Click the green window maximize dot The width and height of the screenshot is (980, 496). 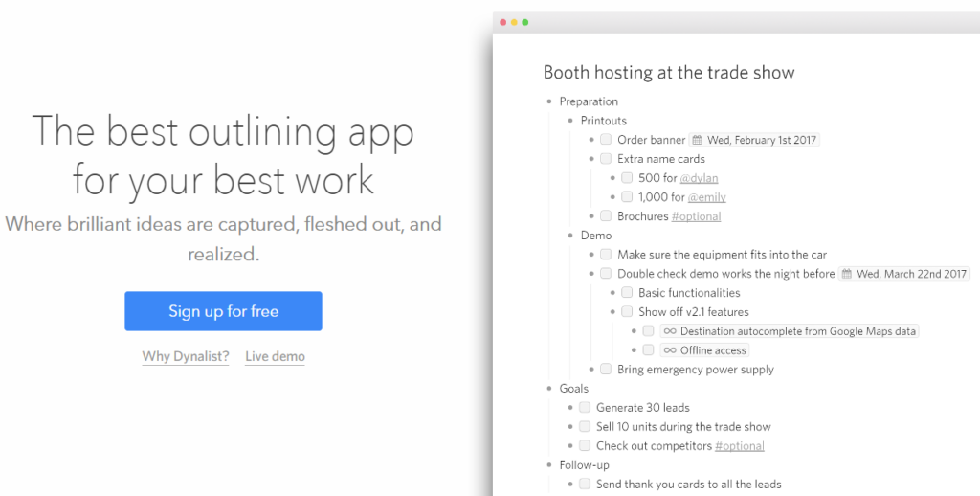[524, 22]
